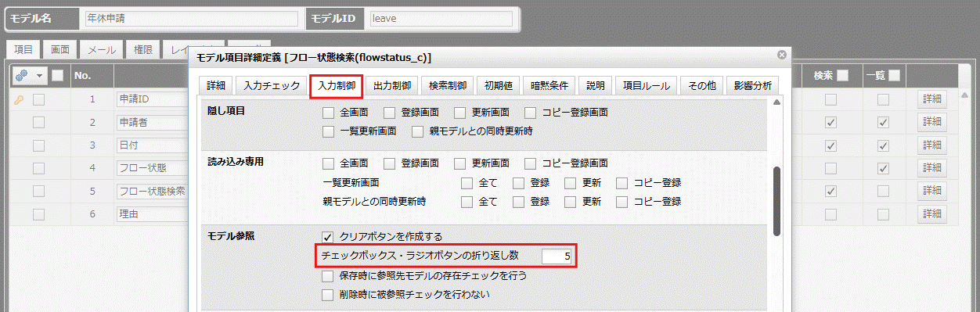Check 隠し項目 登録画面 checkbox
Image resolution: width=980 pixels, height=312 pixels.
pos(389,113)
